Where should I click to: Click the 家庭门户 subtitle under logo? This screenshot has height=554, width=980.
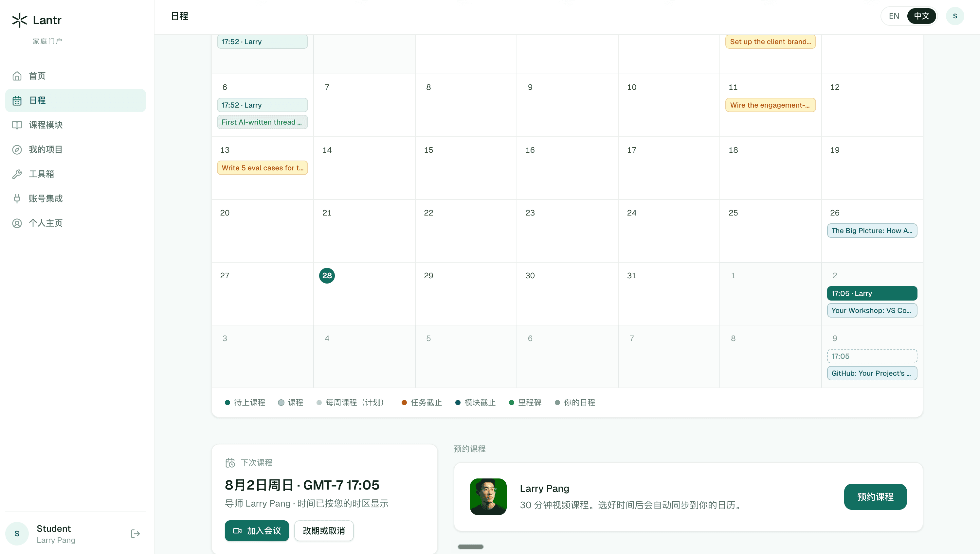click(47, 41)
